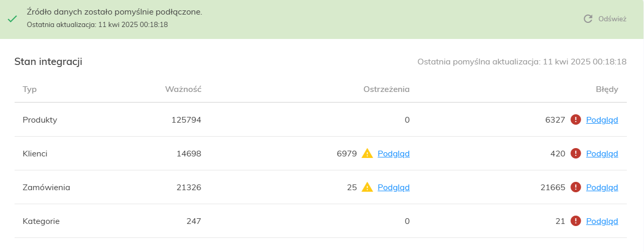The image size is (644, 252).
Task: Open the Podgląd link for Klienci warnings
Action: (394, 154)
